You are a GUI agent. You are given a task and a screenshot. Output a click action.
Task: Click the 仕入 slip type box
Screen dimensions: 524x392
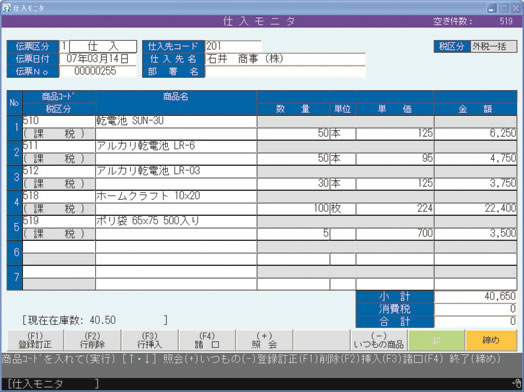[103, 46]
